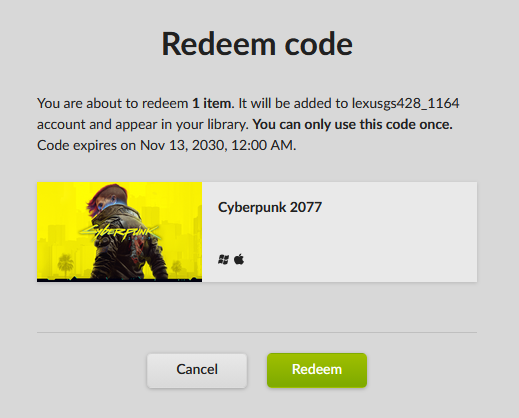Click "appear in your library" text
The image size is (519, 418).
[182, 125]
